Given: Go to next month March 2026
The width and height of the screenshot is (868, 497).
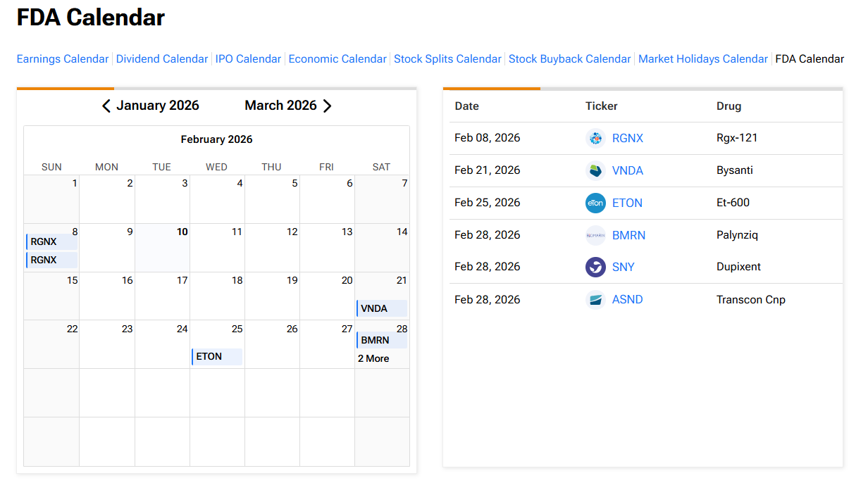Looking at the screenshot, I should 288,106.
